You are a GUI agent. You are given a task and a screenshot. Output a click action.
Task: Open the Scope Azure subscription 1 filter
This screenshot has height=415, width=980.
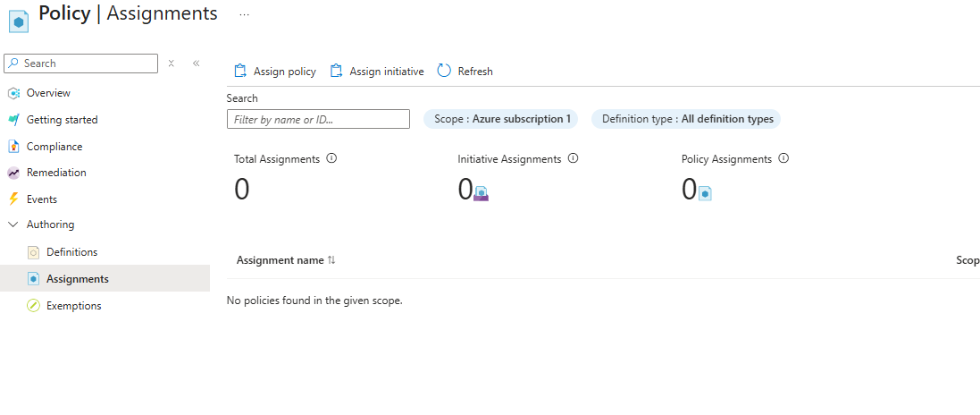click(x=500, y=119)
